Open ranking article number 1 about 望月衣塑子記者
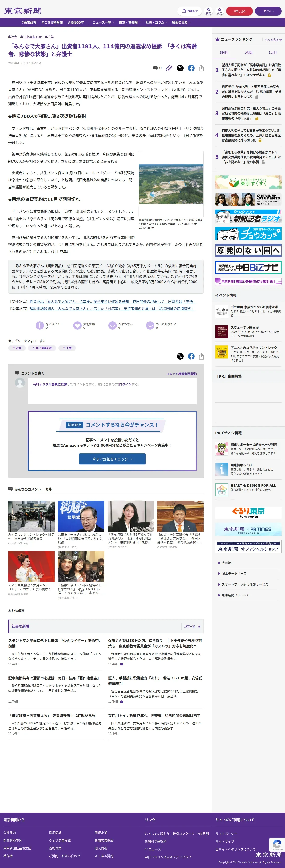This screenshot has height=868, width=285. (251, 70)
